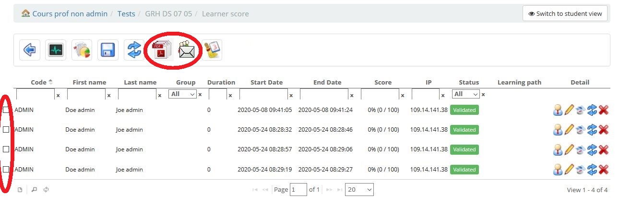Click the page number input field
The image size is (644, 209).
298,190
